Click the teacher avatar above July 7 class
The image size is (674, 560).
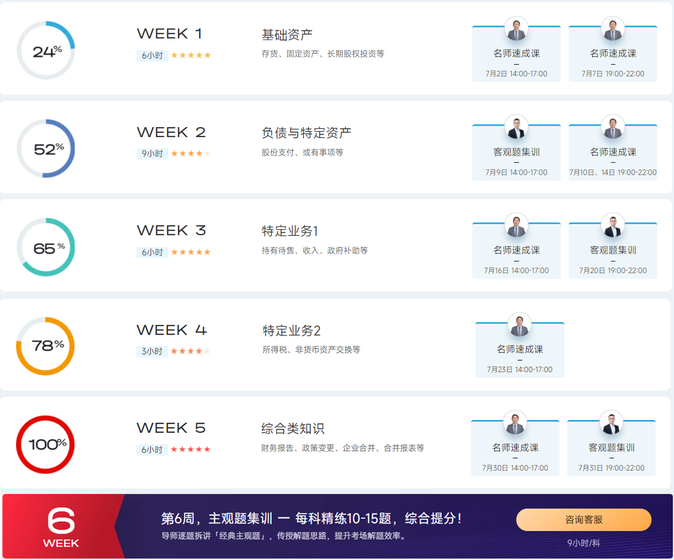click(613, 29)
